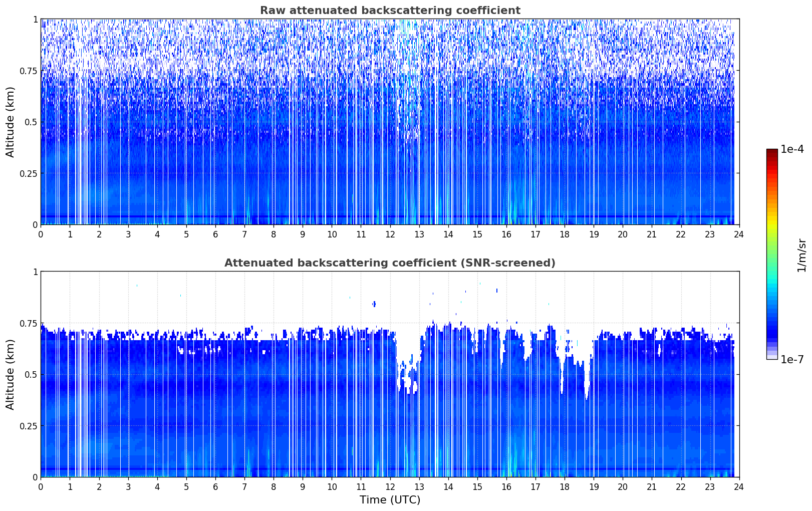Click the '9' time tick under the bottom plot

point(303,486)
